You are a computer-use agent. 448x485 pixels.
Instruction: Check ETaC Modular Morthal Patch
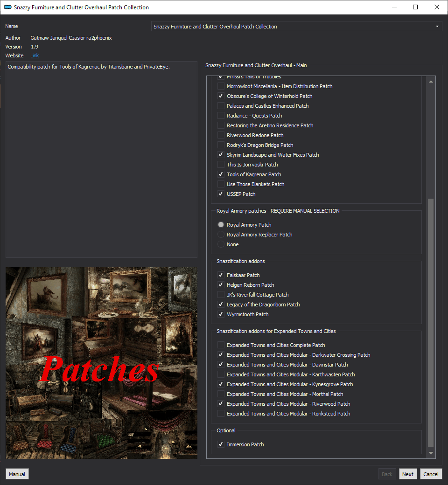click(221, 394)
